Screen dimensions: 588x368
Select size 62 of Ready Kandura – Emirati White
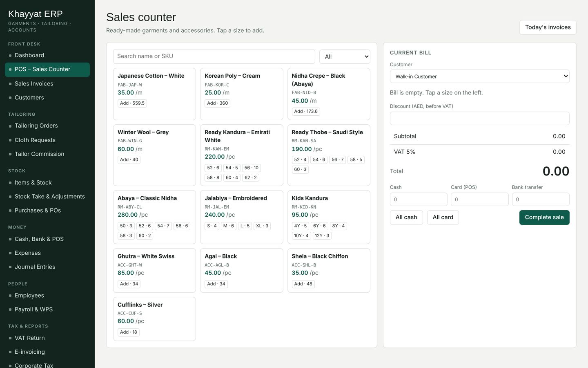point(251,178)
